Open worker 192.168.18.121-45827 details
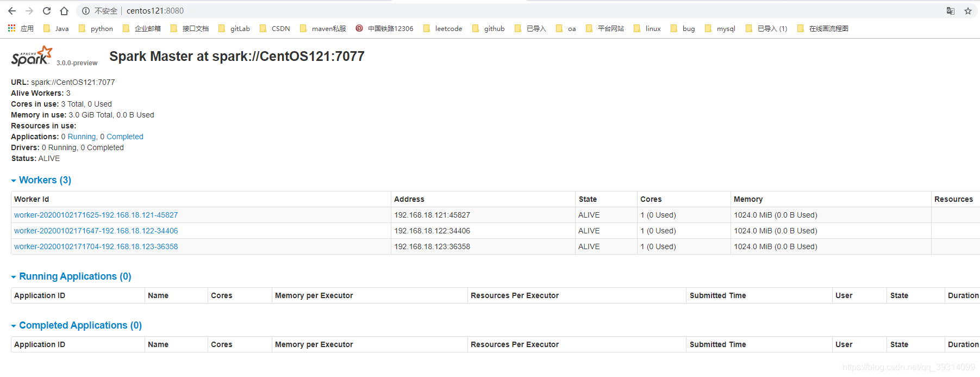Screen dimensions: 980x377 (x=96, y=215)
